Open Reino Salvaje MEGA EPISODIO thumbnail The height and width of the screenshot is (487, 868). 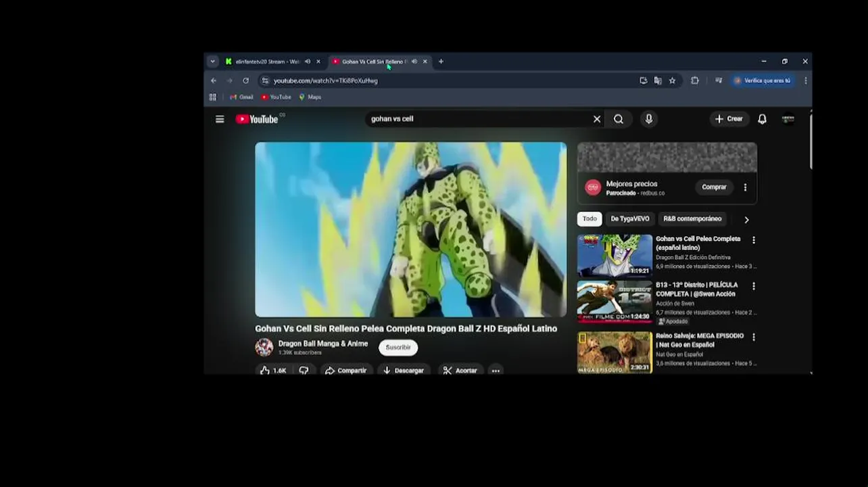(x=614, y=352)
